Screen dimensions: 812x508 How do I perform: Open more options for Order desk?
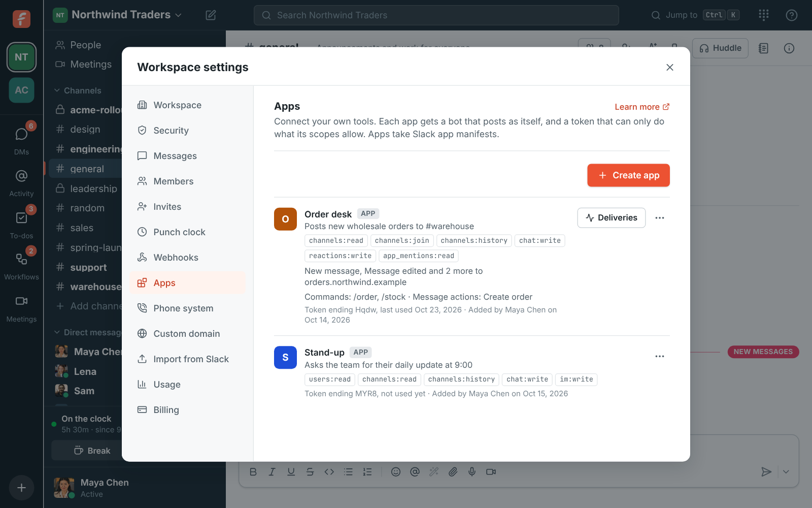(660, 218)
